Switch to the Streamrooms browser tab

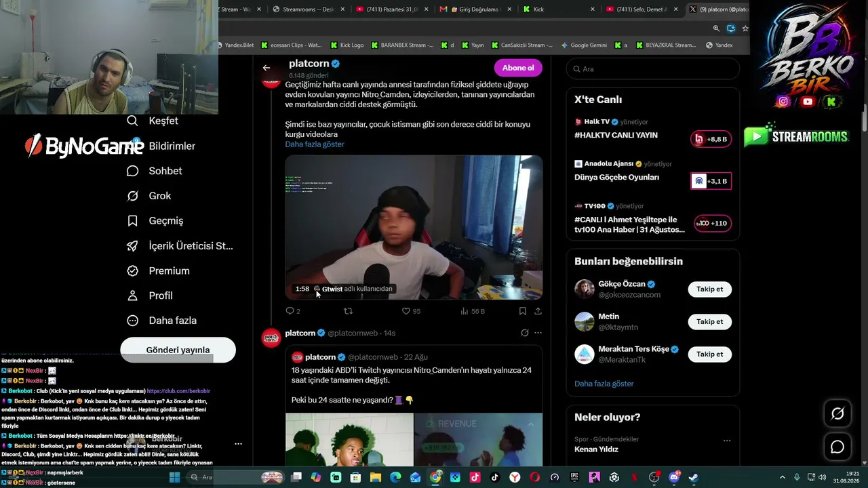coord(309,9)
